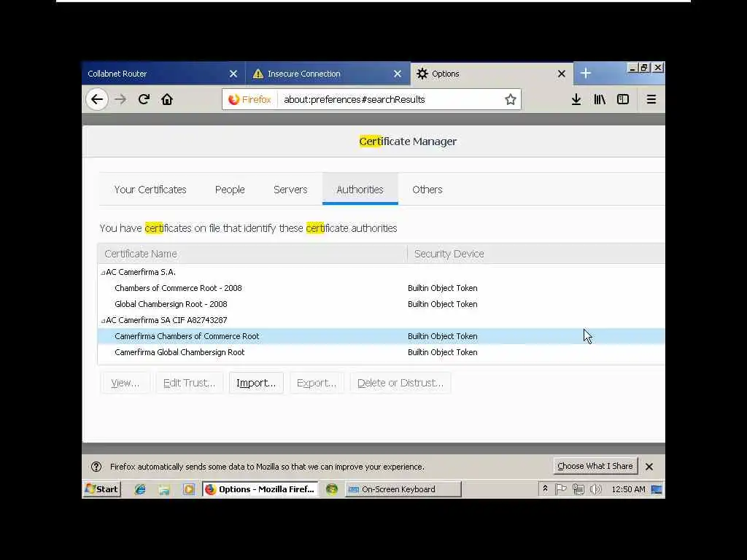The width and height of the screenshot is (747, 560).
Task: Open the Firefox hamburger menu
Action: click(x=651, y=99)
